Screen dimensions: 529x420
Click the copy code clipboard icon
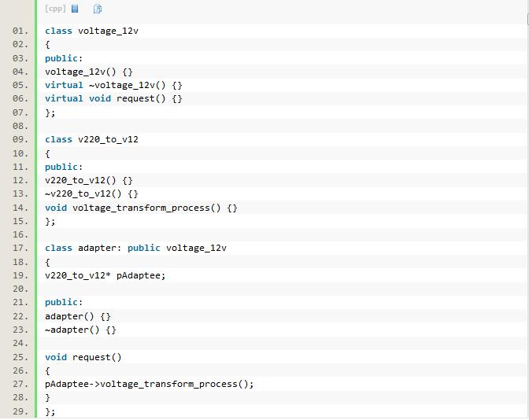pos(98,9)
